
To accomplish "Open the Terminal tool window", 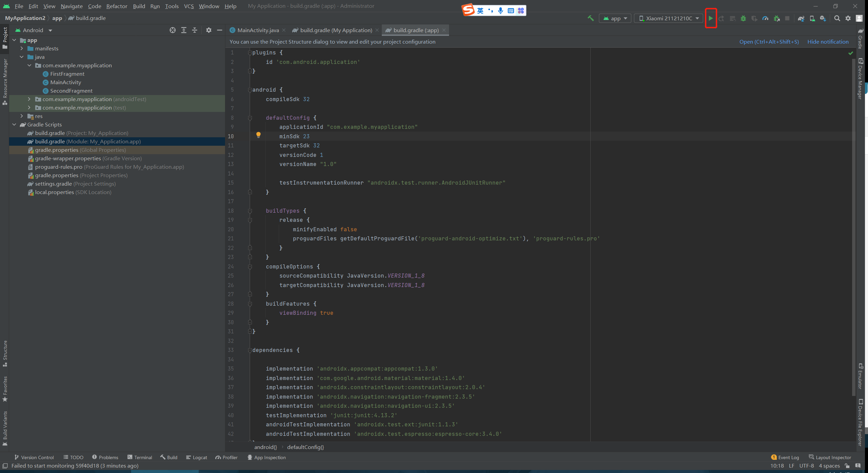I will pyautogui.click(x=140, y=457).
